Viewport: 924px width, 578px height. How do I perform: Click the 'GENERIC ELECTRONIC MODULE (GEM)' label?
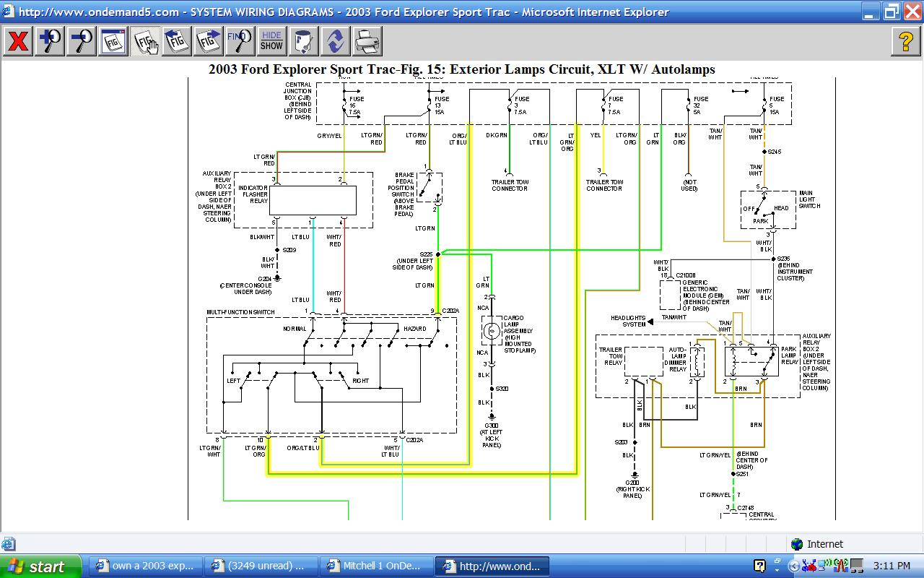point(705,296)
